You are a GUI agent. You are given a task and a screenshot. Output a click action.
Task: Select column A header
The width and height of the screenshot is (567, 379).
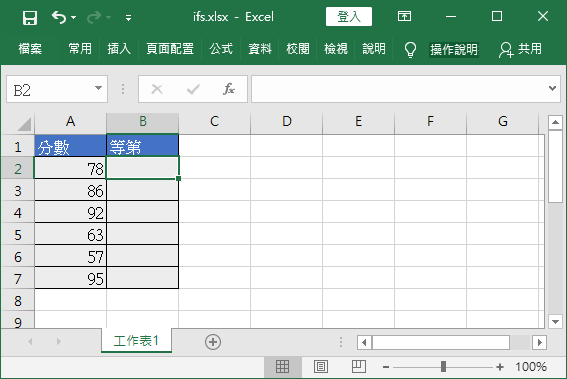pyautogui.click(x=71, y=122)
